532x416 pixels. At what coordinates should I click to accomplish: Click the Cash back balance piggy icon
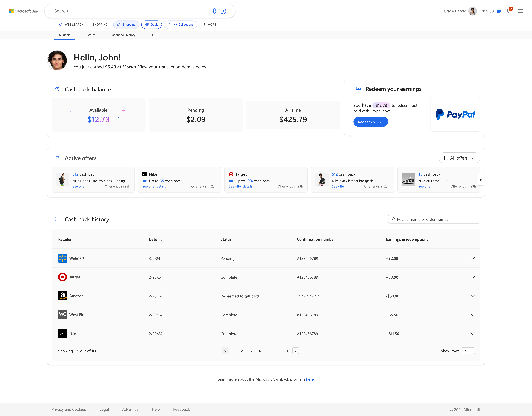click(57, 89)
